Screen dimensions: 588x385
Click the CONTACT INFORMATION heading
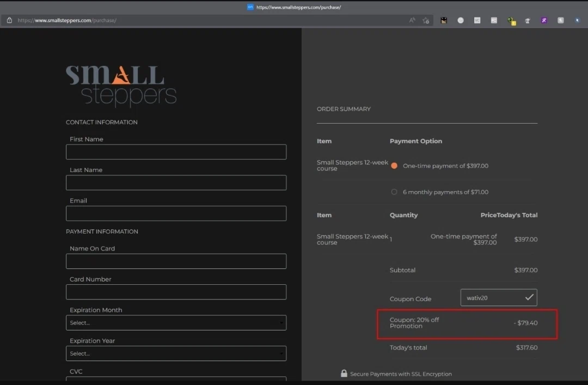(102, 123)
